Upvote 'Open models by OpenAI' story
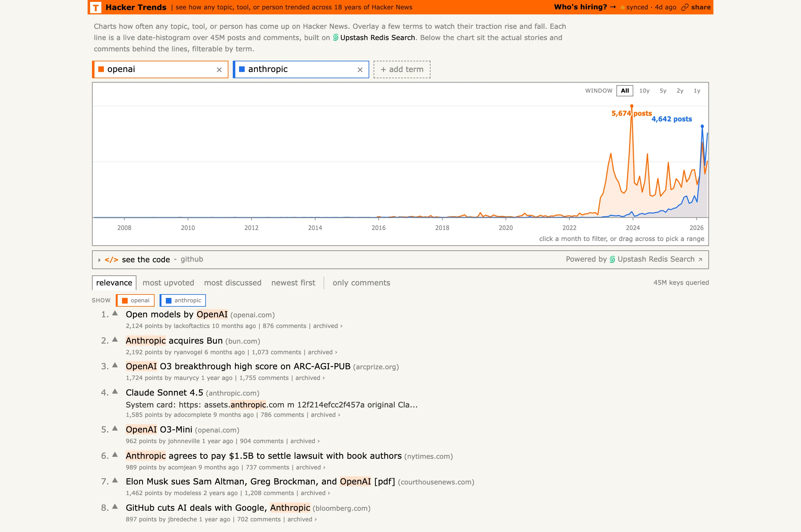Screen dimensions: 801x532 coord(115,313)
